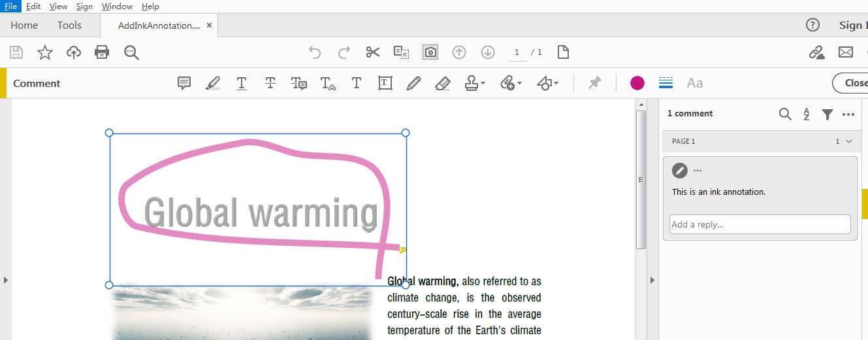
Task: Toggle the left navigation pane arrow
Action: (6, 280)
